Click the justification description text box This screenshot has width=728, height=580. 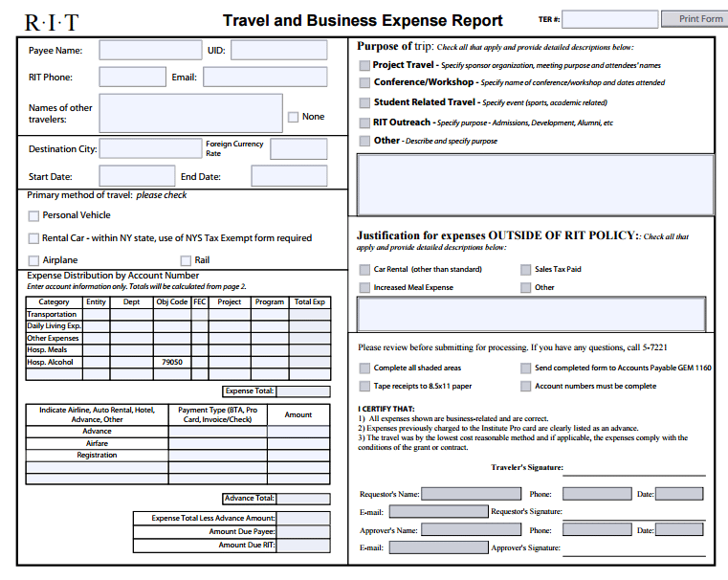click(x=531, y=314)
